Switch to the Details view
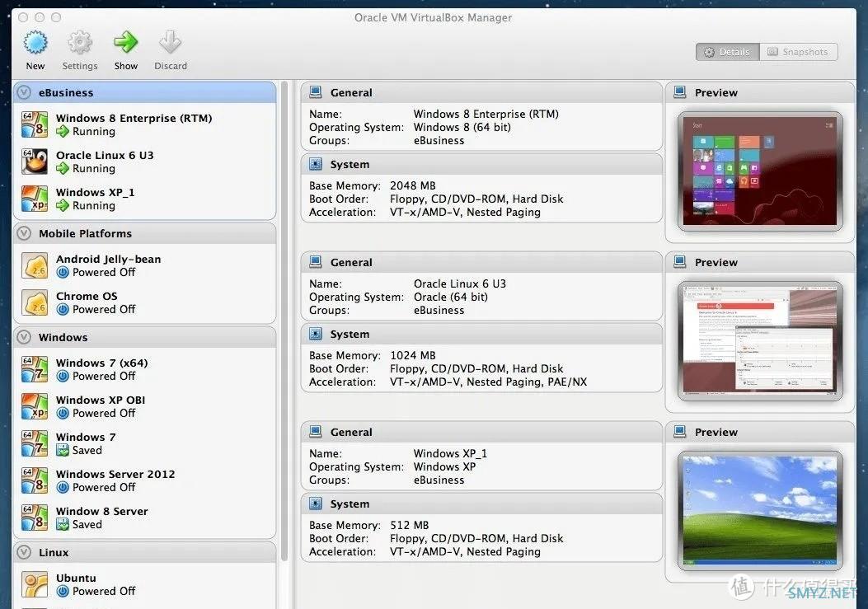868x609 pixels. pos(727,52)
